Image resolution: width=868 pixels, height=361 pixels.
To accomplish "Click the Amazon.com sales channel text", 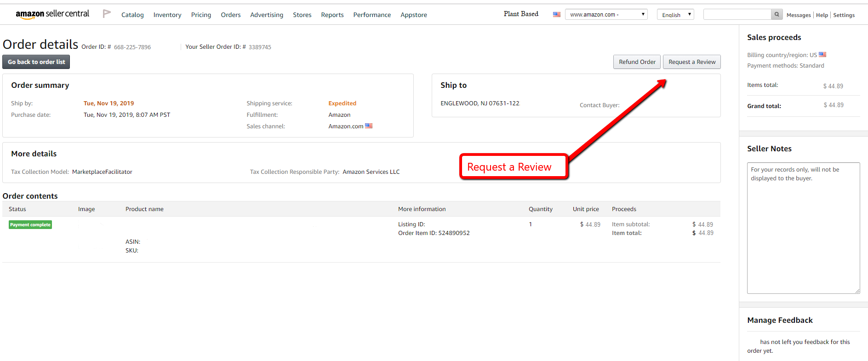I will coord(346,126).
